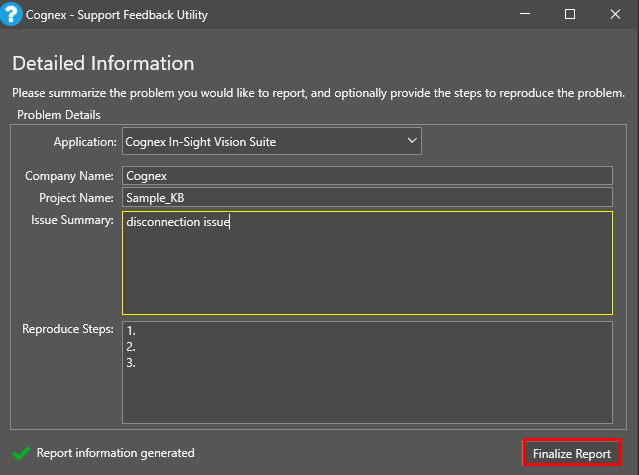Viewport: 639px width, 475px height.
Task: Click the "Company Name:" label
Action: 69,176
